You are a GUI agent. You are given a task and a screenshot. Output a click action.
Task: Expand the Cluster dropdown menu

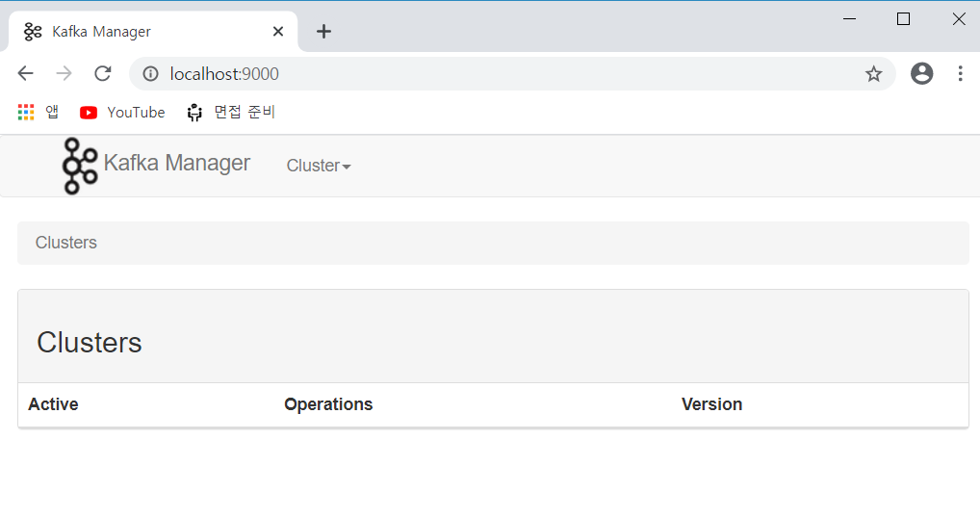(x=319, y=166)
